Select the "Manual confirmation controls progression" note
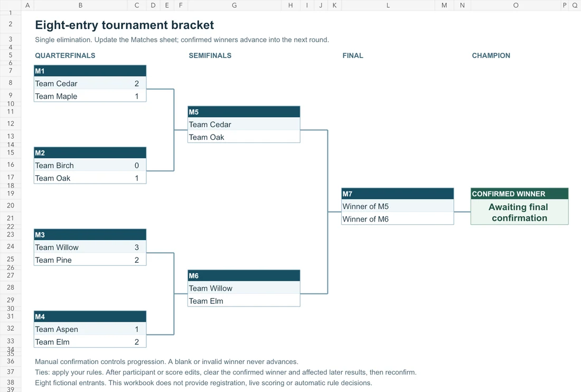The image size is (581, 392). [167, 361]
